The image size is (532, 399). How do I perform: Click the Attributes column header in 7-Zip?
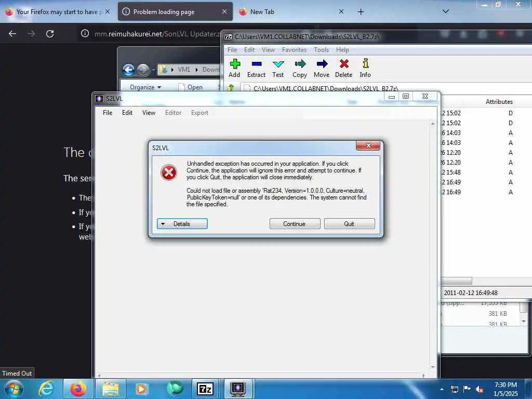pyautogui.click(x=499, y=101)
